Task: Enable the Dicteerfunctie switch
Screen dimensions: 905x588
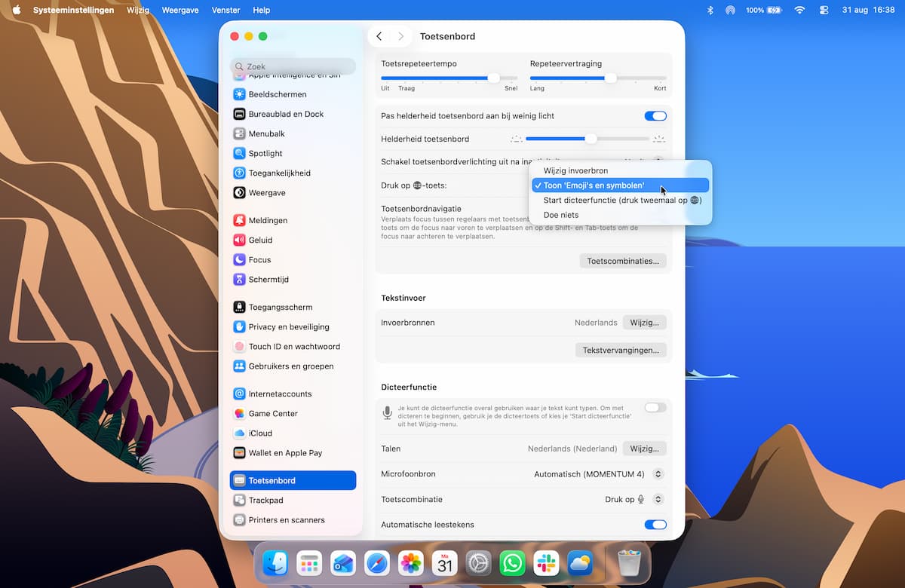Action: 655,407
